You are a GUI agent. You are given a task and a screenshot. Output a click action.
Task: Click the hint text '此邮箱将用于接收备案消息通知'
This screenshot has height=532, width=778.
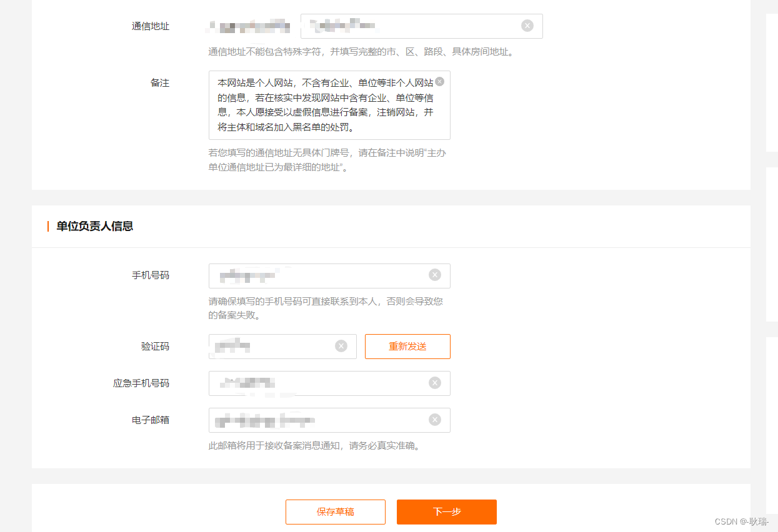coord(276,446)
